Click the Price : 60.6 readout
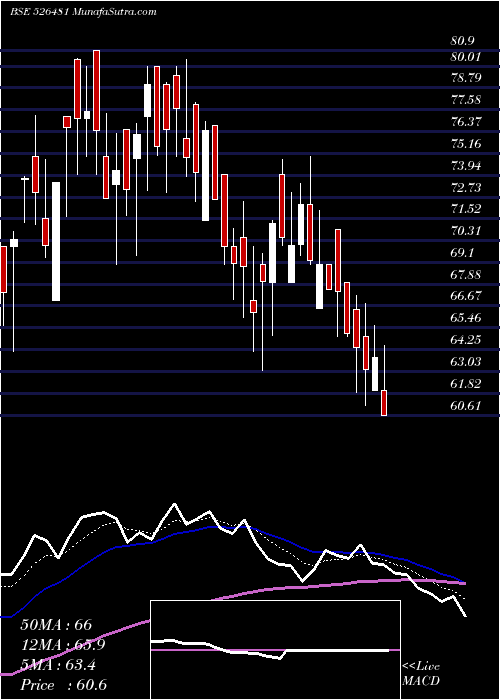 [63, 685]
